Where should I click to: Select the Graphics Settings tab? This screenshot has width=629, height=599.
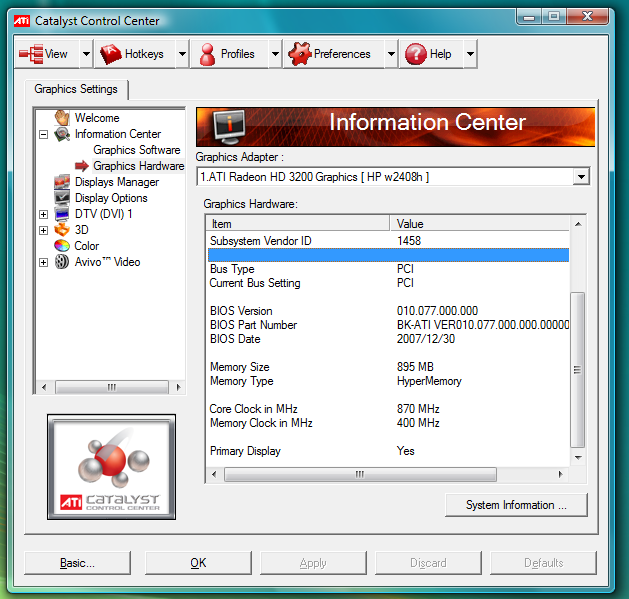(x=76, y=89)
